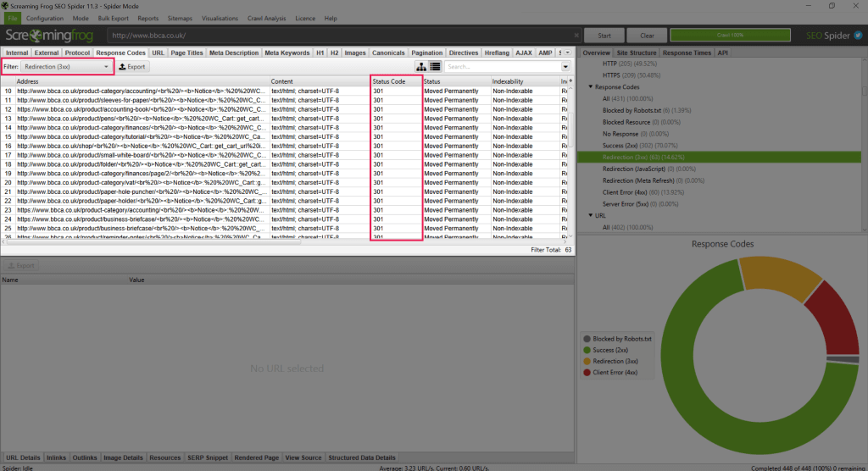Open the Filter Redirection (3xx) dropdown

(x=66, y=66)
